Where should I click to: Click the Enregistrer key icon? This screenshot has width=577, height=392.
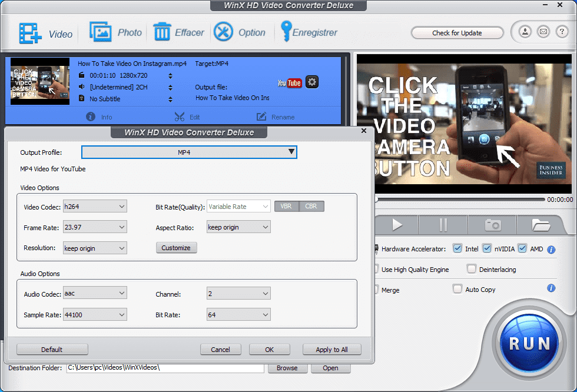286,31
